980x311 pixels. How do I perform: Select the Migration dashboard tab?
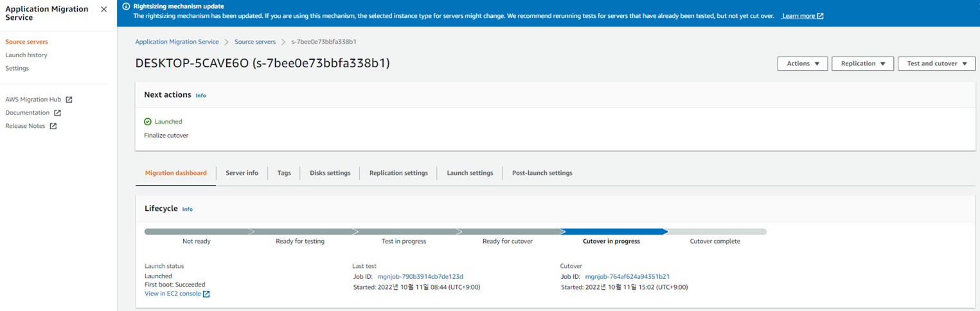tap(176, 173)
